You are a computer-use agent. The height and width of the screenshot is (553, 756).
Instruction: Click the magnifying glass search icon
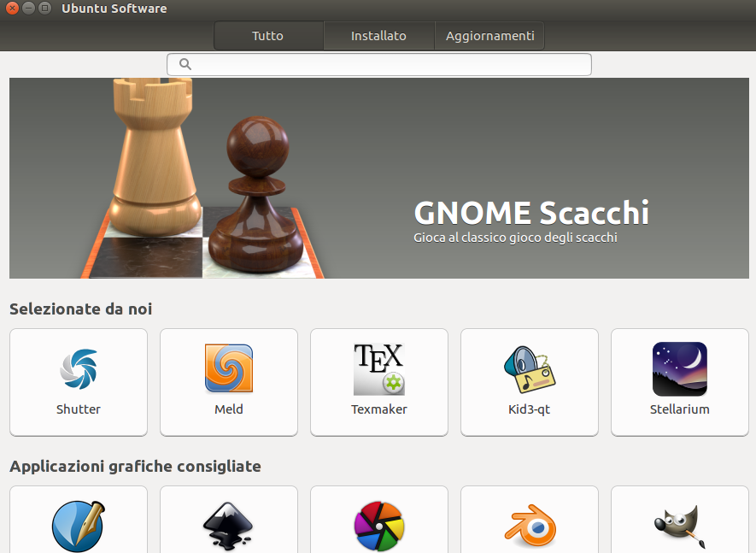point(185,64)
